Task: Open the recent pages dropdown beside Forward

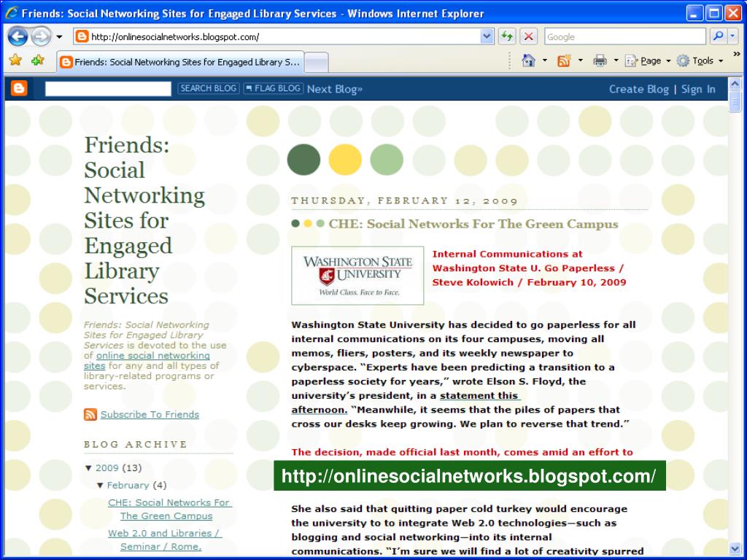Action: pyautogui.click(x=59, y=37)
